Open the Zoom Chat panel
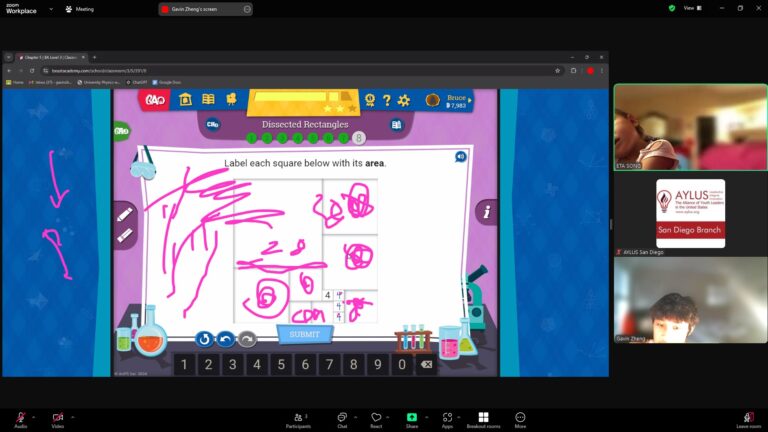 342,420
